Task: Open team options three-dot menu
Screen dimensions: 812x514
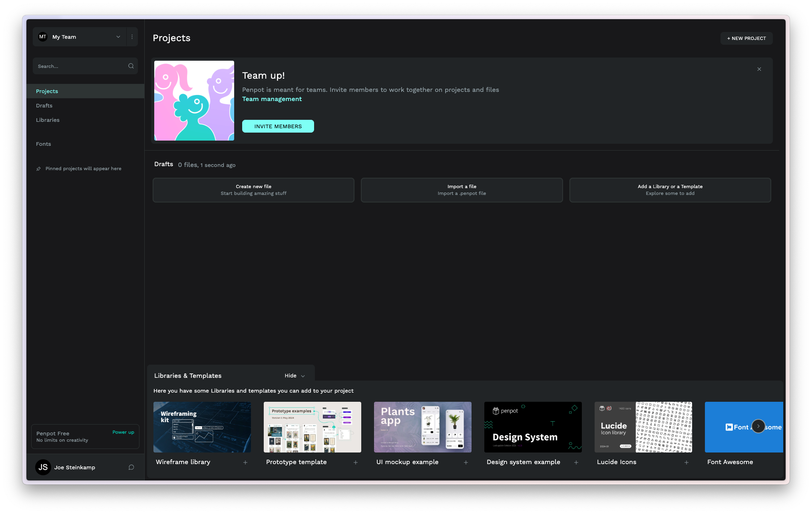Action: click(132, 37)
